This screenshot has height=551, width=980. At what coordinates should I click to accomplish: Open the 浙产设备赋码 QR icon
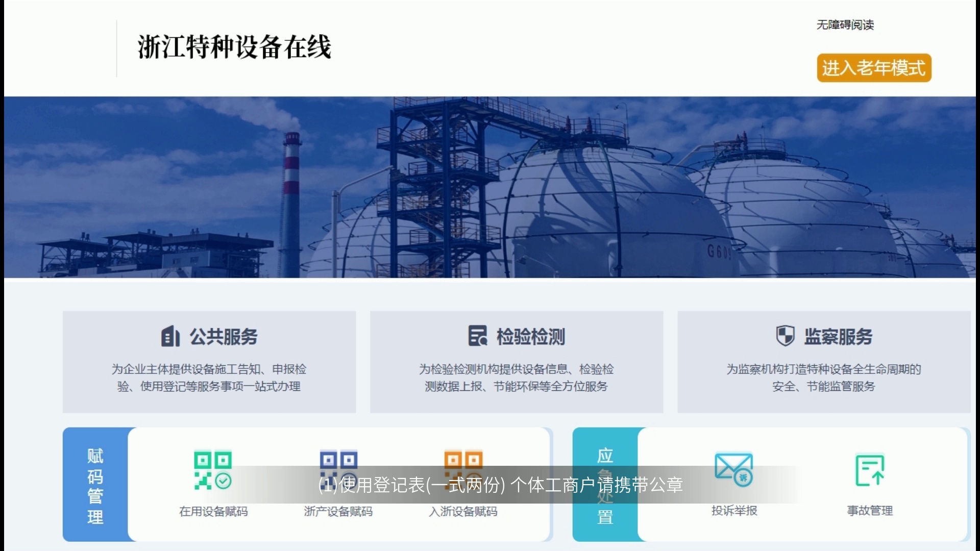pyautogui.click(x=338, y=470)
